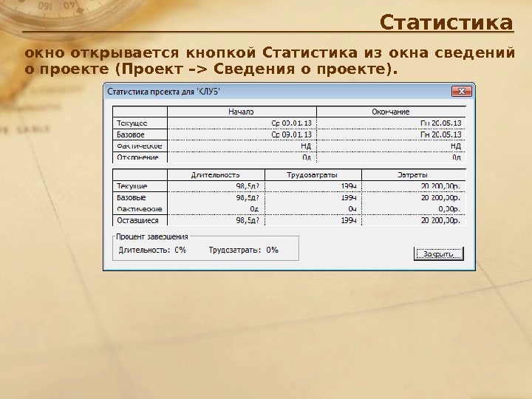Select the Начало column header

pyautogui.click(x=242, y=112)
